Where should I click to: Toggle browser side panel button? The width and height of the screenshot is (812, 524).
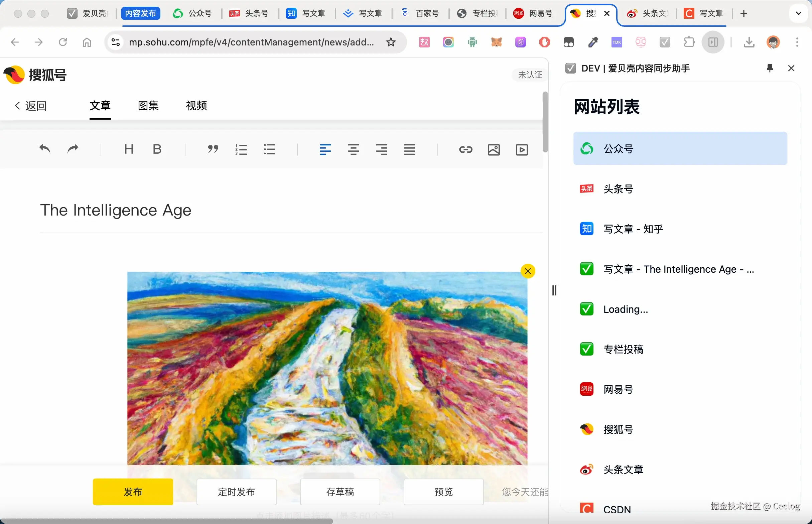tap(713, 42)
